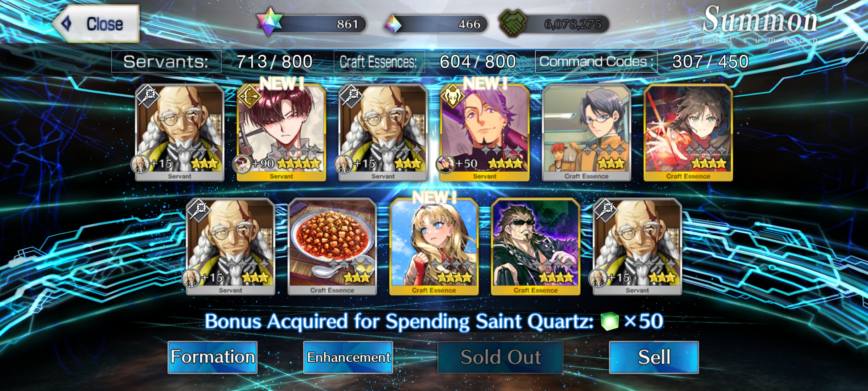868x391 pixels.
Task: Tap the small purple-haired servant portrait badge
Action: (445, 164)
